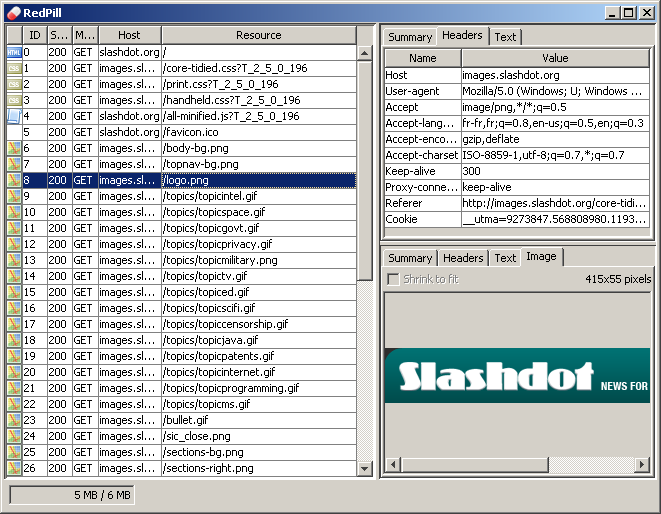Click the Value column header in headers table
This screenshot has width=661, height=514.
(x=555, y=58)
